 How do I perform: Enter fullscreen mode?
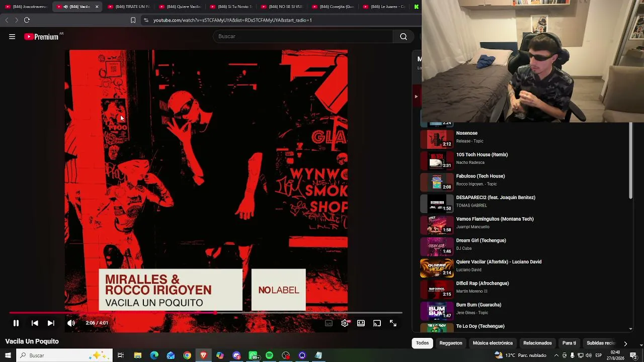[393, 323]
